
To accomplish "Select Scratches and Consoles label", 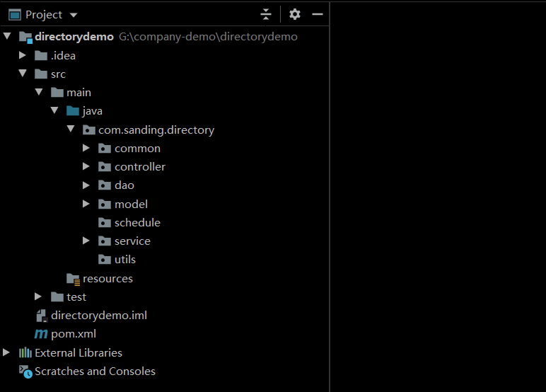I will click(x=95, y=371).
